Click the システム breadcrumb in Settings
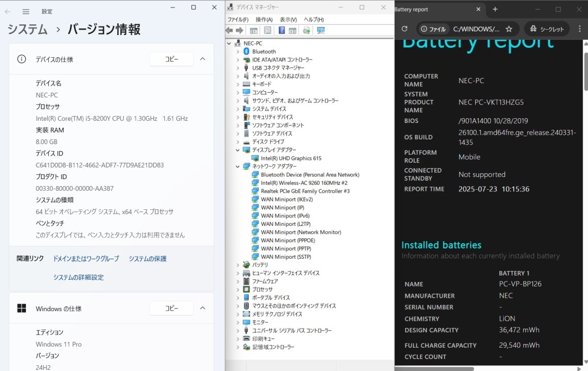Screen dimensions: 588x371 tap(28, 29)
